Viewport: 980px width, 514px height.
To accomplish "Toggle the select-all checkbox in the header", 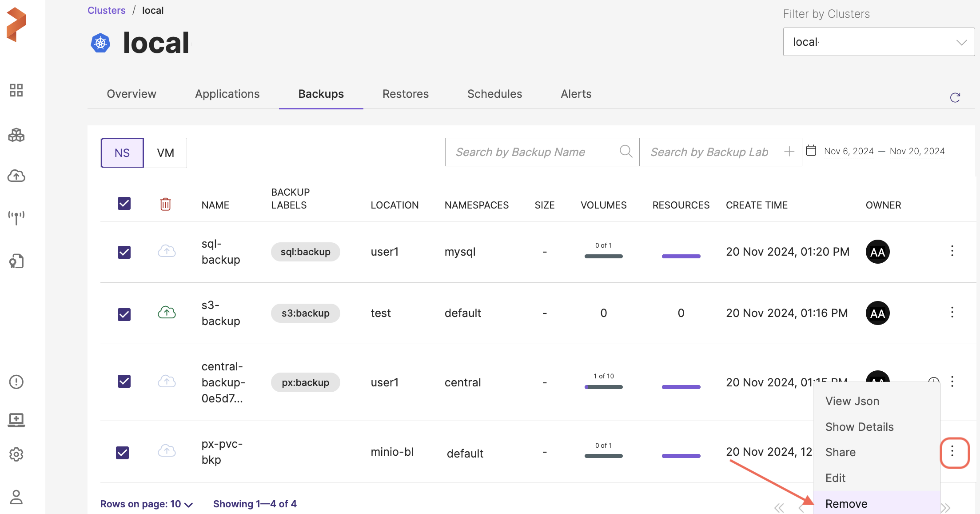I will pos(124,204).
